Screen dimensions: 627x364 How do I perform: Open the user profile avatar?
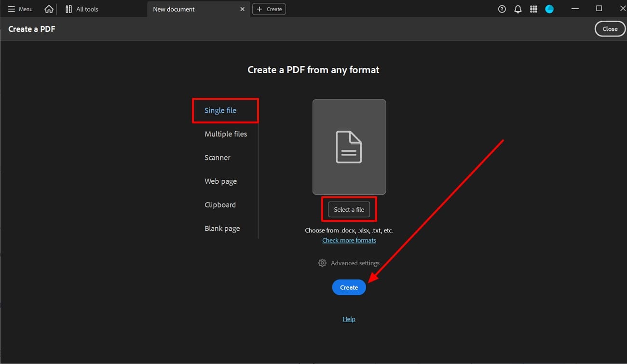(x=549, y=9)
